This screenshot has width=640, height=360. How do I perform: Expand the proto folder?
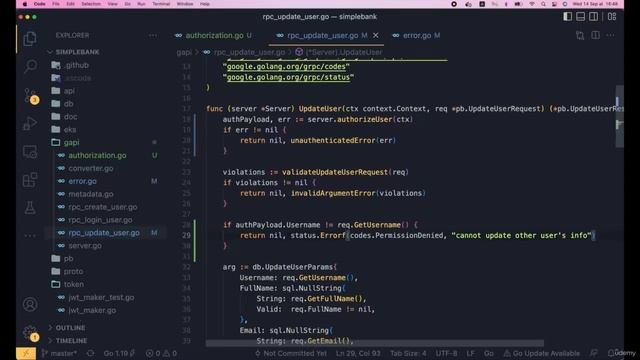pos(67,271)
